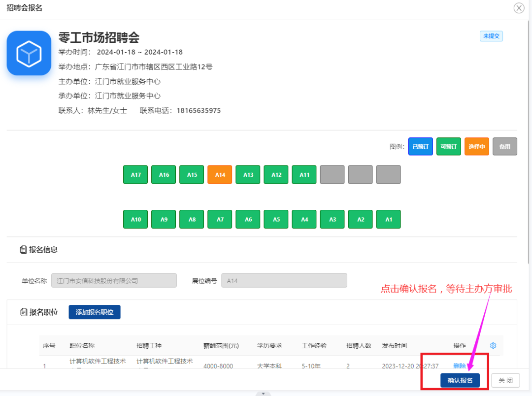
Task: Select booth A17
Action: 135,175
